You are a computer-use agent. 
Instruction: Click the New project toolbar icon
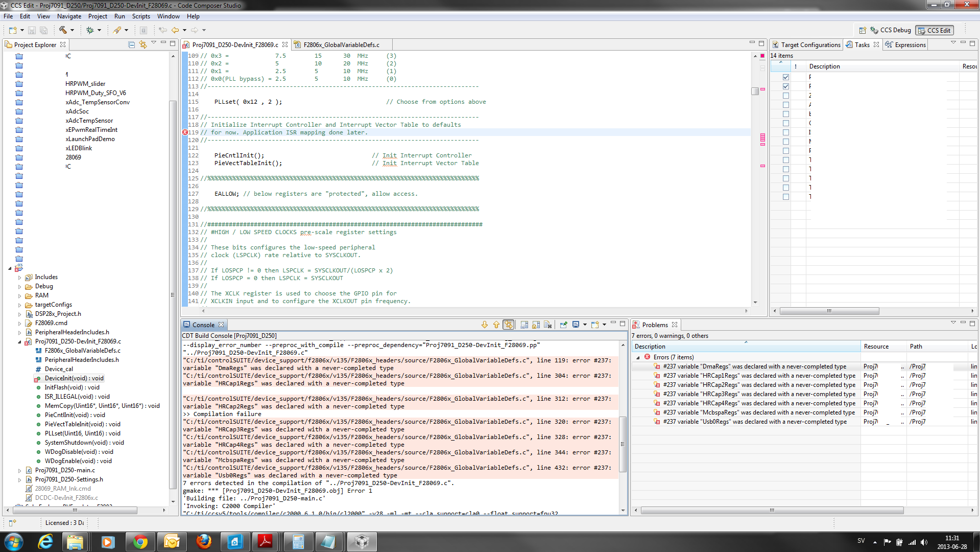[x=13, y=30]
